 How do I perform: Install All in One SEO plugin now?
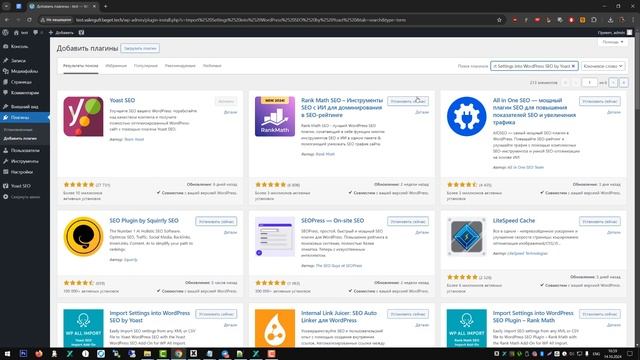pos(600,101)
